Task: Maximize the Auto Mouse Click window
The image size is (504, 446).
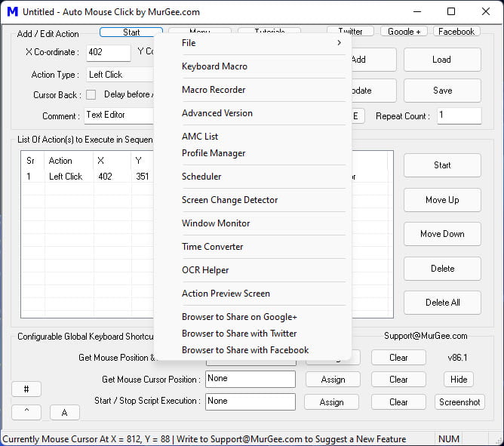Action: [451, 11]
